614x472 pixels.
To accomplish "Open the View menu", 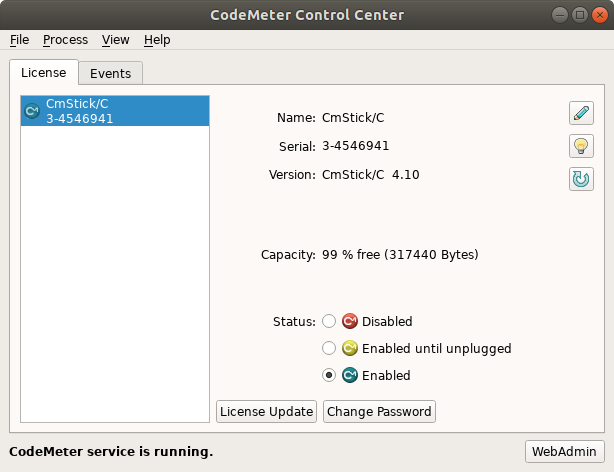I will 115,40.
